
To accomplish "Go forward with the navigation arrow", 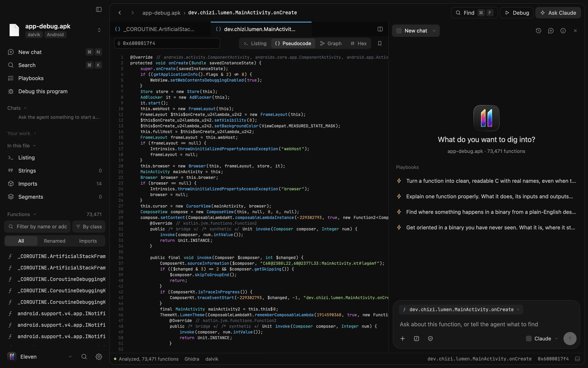I will 133,13.
